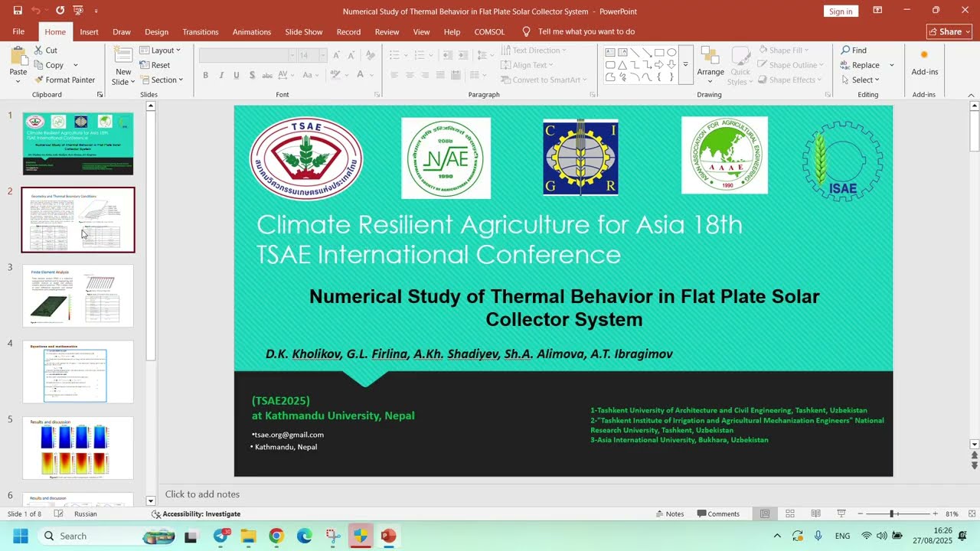Screen dimensions: 980x551
Task: Switch to Reading View
Action: coord(816,514)
